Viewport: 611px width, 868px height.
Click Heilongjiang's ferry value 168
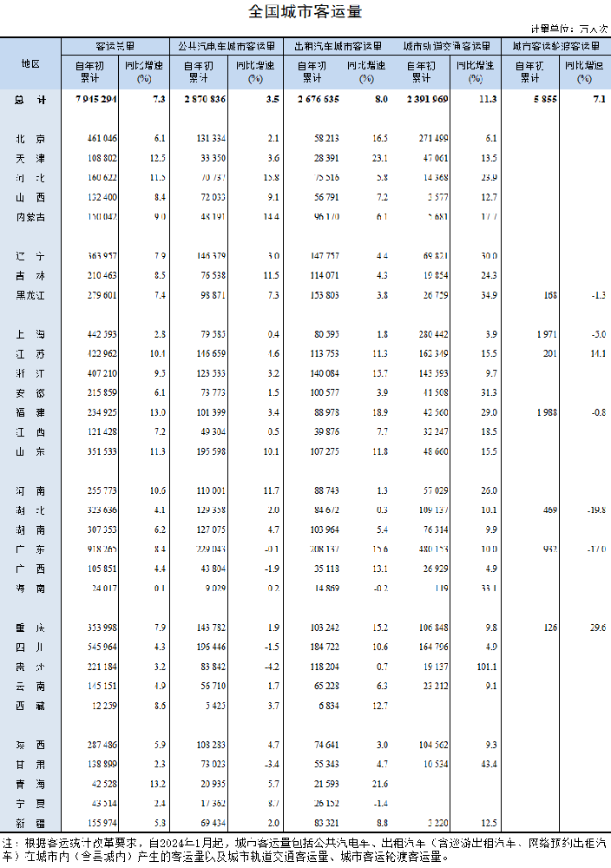point(550,295)
